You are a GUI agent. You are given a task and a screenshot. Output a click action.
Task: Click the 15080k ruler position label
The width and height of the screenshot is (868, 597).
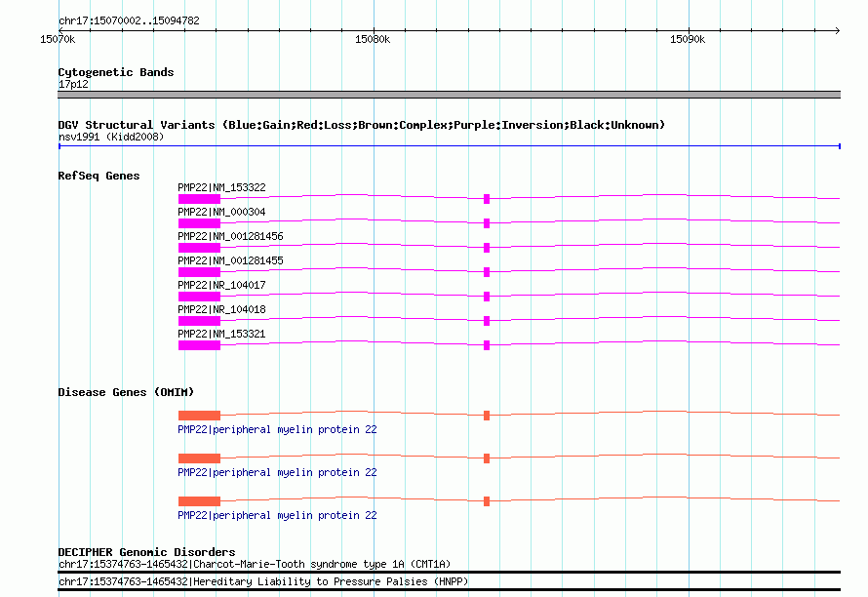[x=373, y=39]
